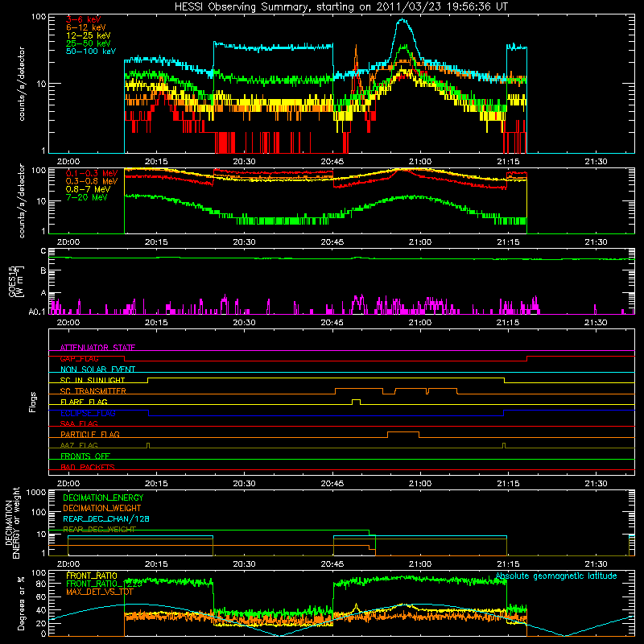Select the GAP_FLAG label
Screen dimensions: 644x644
pos(80,358)
